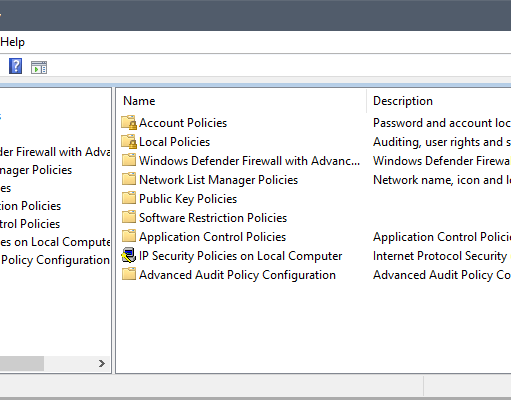Viewport: 511px width, 400px height.
Task: Select 'der Firewall with Adva' tree node
Action: (x=55, y=152)
